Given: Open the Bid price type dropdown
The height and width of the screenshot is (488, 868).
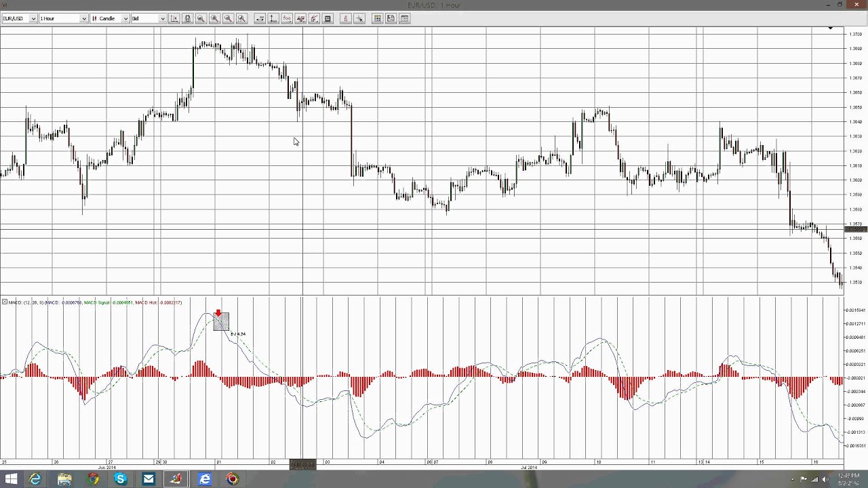Looking at the screenshot, I should point(149,18).
